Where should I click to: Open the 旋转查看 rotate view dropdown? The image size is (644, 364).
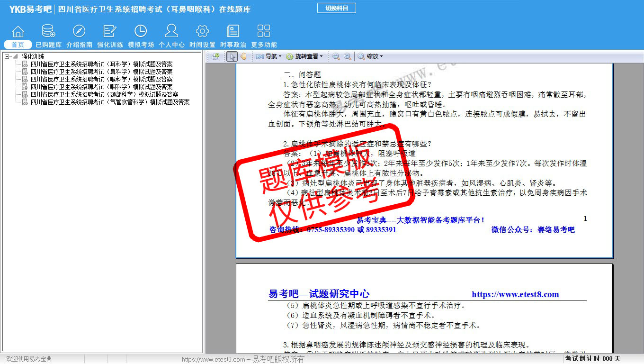pyautogui.click(x=304, y=56)
